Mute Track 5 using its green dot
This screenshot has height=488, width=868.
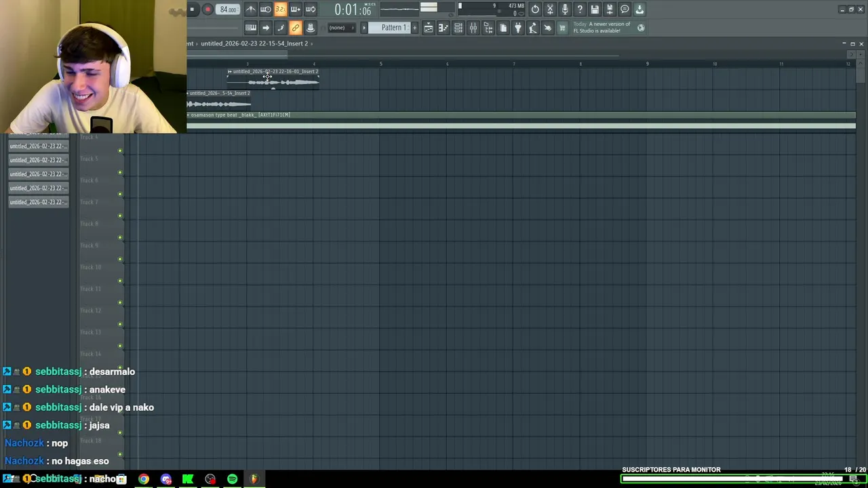click(x=120, y=172)
